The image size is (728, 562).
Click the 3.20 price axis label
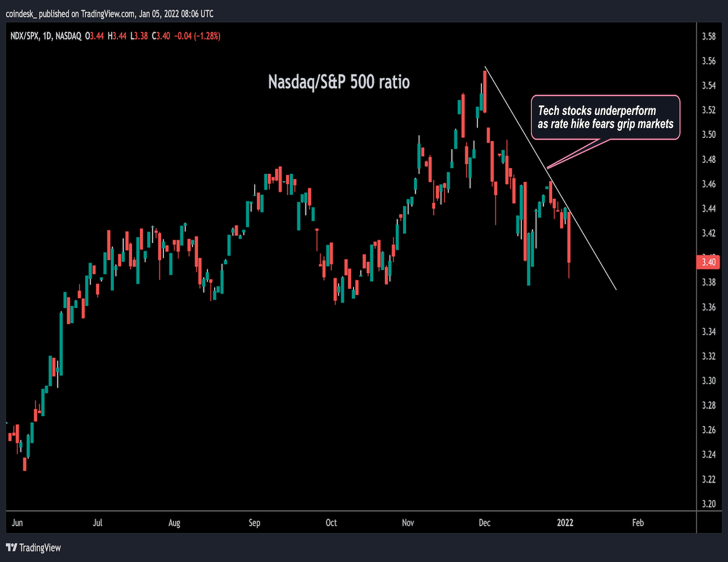point(709,504)
